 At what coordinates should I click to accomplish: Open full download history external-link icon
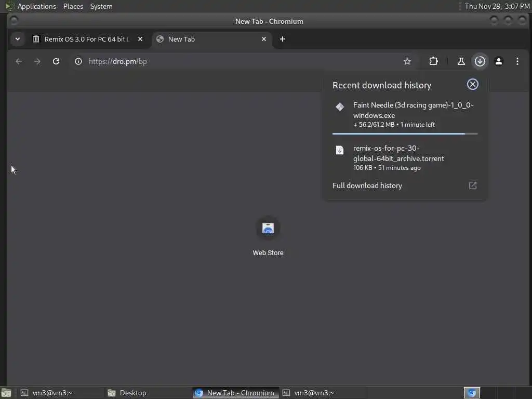pyautogui.click(x=473, y=185)
